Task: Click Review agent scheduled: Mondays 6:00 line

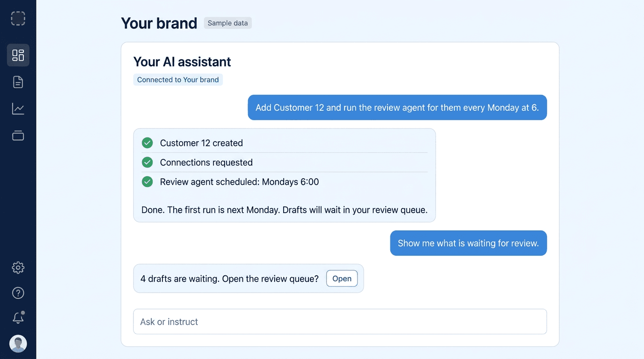Action: coord(239,182)
